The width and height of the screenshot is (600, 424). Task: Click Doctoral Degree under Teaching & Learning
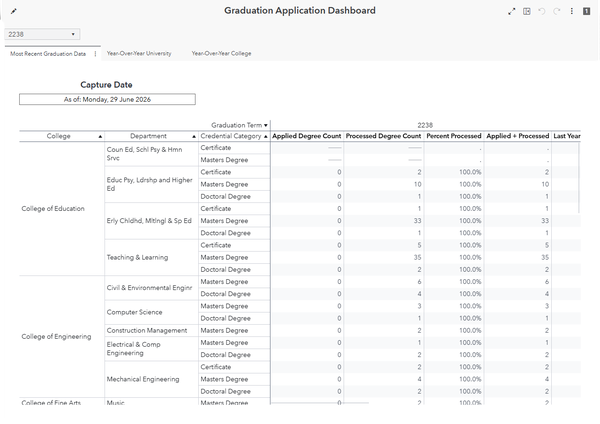225,270
